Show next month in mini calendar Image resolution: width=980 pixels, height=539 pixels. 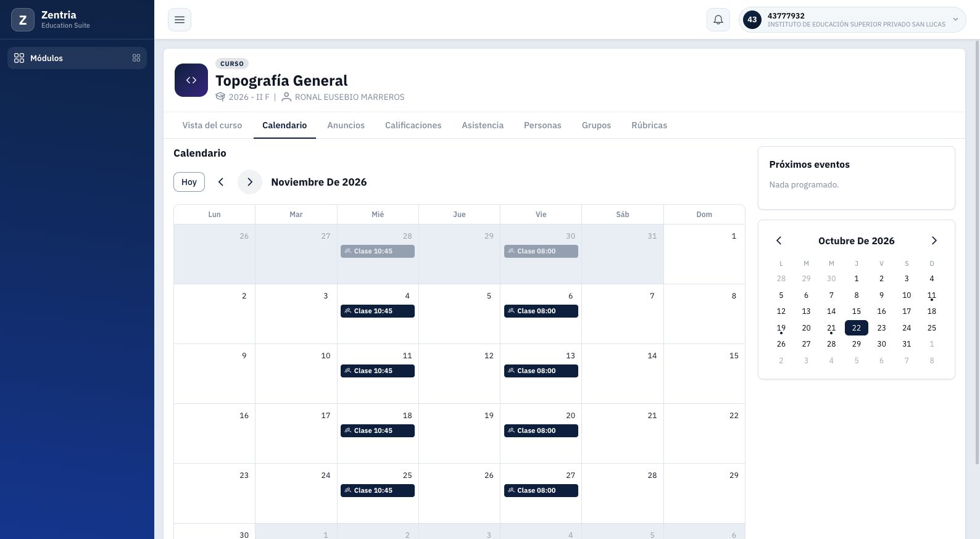934,241
